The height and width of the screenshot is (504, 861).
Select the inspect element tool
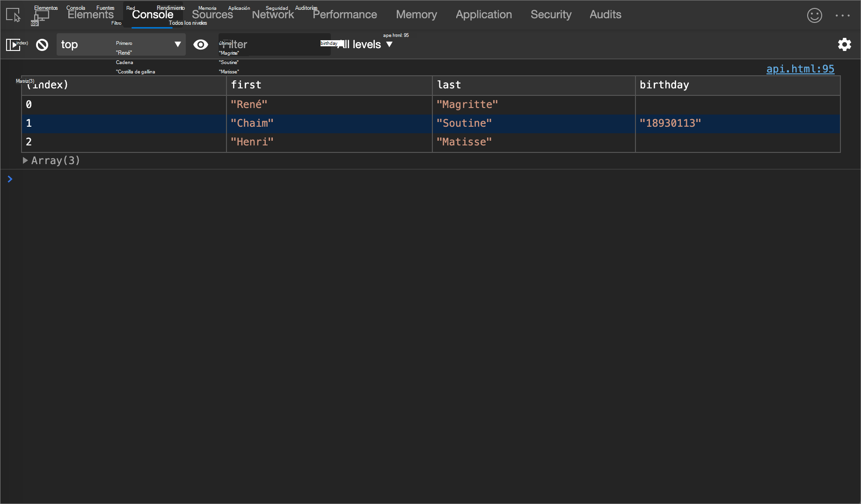(13, 14)
